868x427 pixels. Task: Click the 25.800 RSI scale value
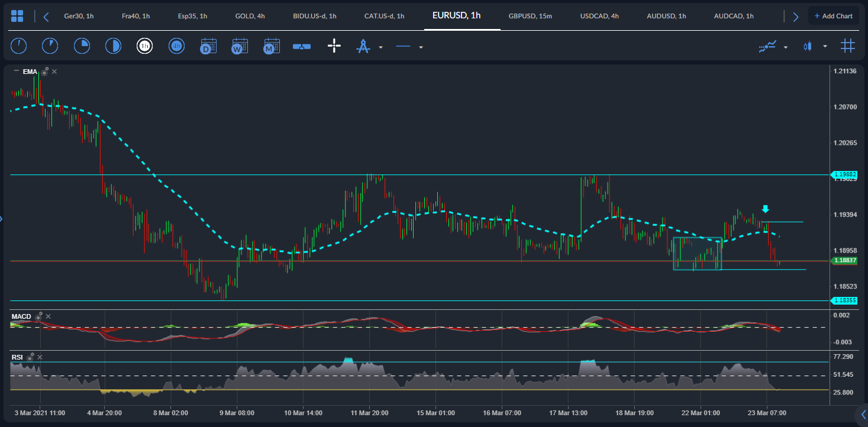tap(843, 392)
